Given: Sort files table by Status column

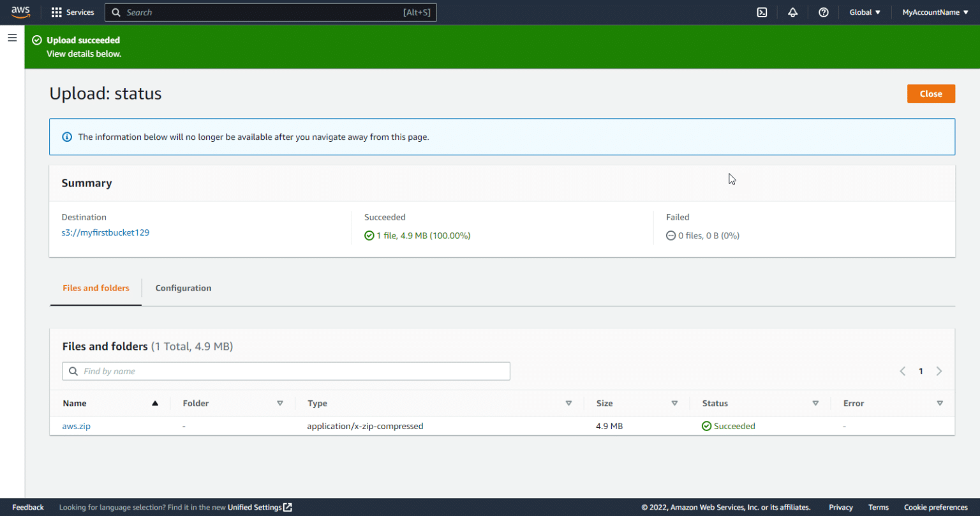Looking at the screenshot, I should point(815,404).
